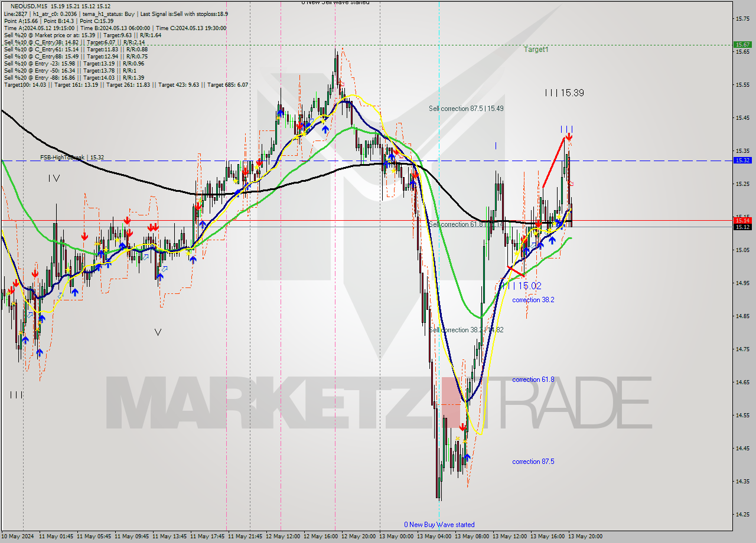The image size is (756, 543).
Task: Select the 15.05 price axis label
Action: [742, 250]
